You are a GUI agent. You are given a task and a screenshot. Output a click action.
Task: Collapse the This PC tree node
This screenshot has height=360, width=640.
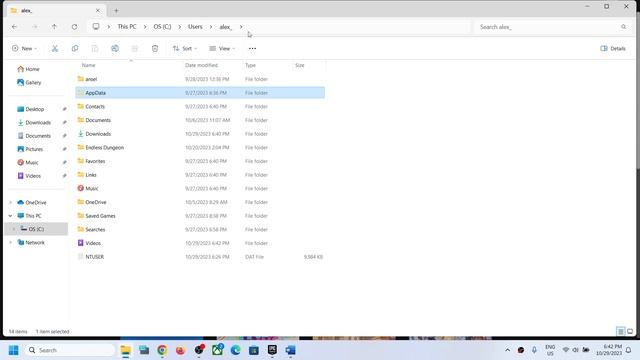click(11, 216)
